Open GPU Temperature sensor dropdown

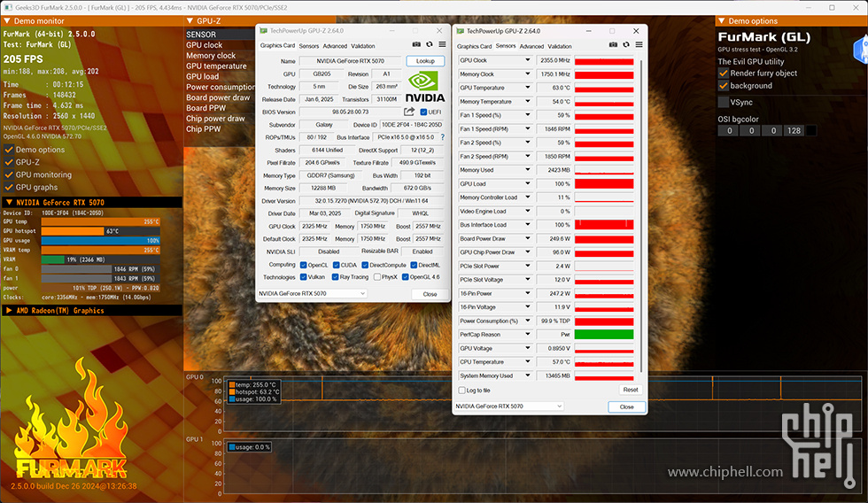(x=528, y=88)
